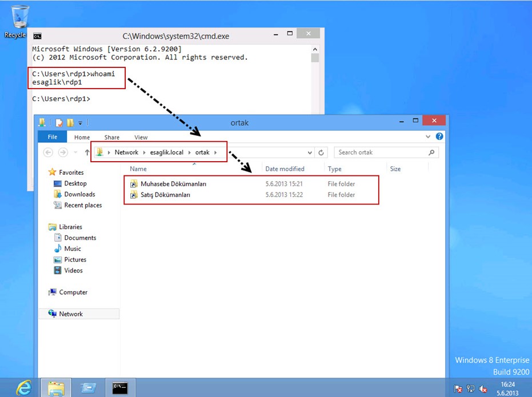Open the Recycle Bin desktop icon
The width and height of the screenshot is (532, 397).
(19, 21)
